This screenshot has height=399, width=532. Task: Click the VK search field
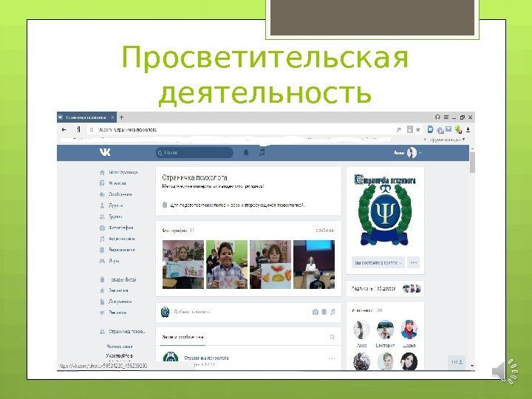[x=194, y=153]
